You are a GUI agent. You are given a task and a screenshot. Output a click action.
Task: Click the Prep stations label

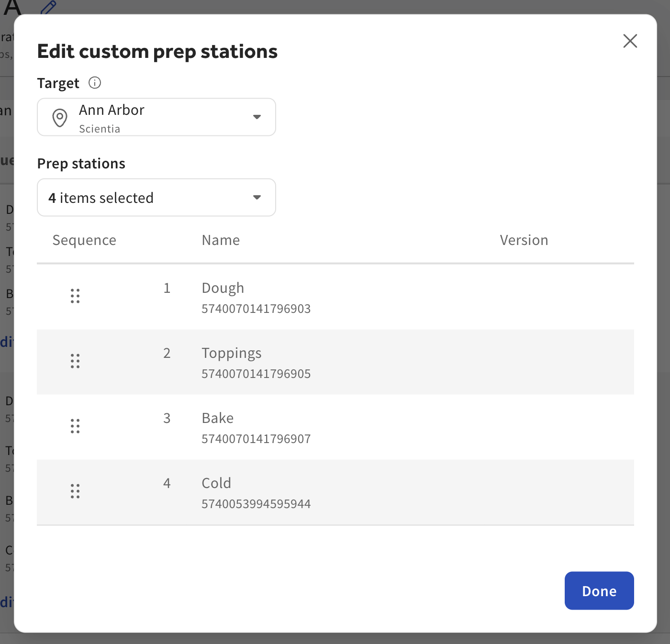coord(81,164)
